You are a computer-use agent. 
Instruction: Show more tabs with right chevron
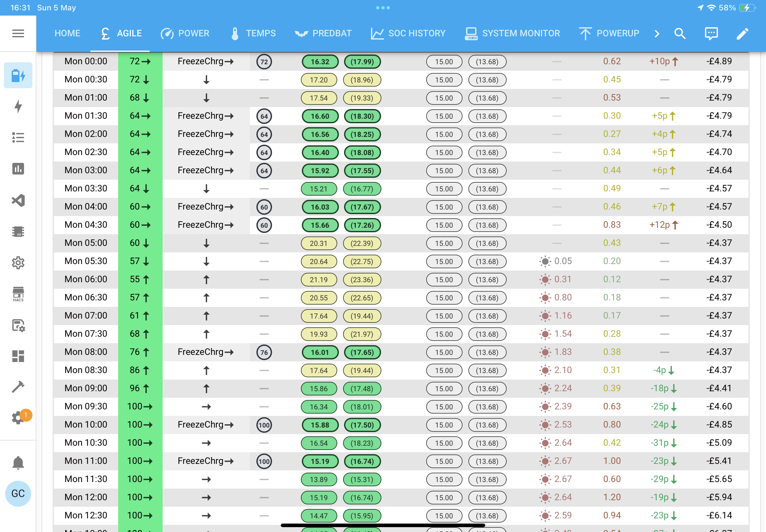click(657, 33)
